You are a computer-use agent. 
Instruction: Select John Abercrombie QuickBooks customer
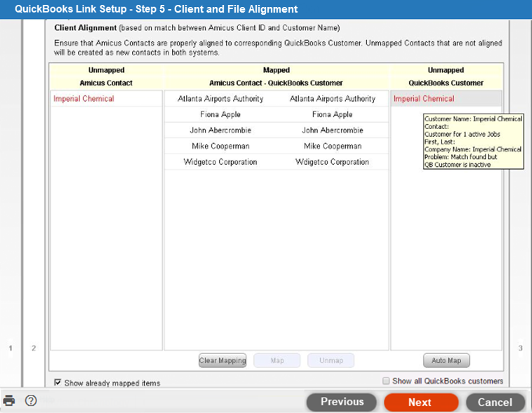333,130
